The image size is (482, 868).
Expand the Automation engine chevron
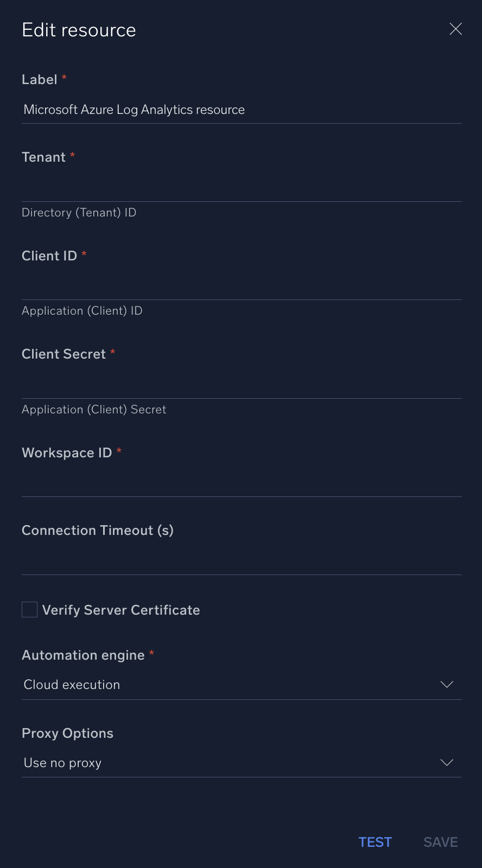(x=446, y=684)
